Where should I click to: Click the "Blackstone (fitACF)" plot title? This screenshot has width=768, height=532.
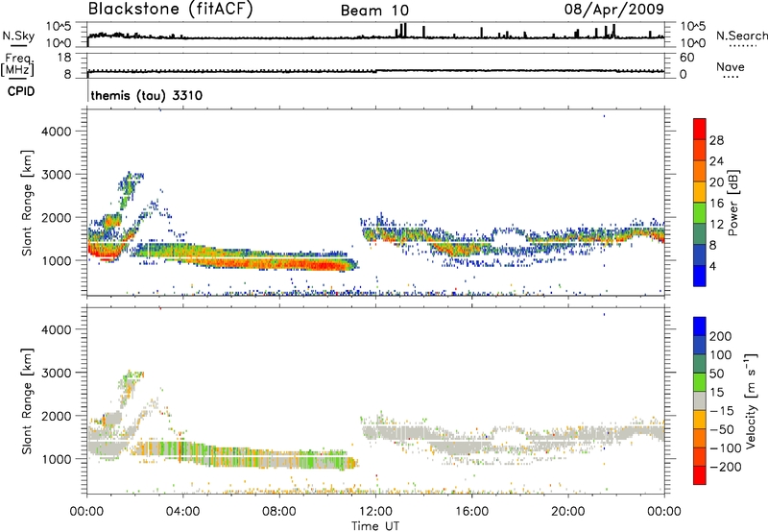[171, 9]
